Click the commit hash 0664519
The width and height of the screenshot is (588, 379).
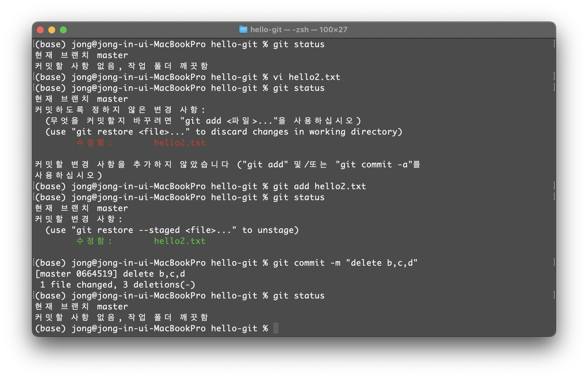point(94,274)
